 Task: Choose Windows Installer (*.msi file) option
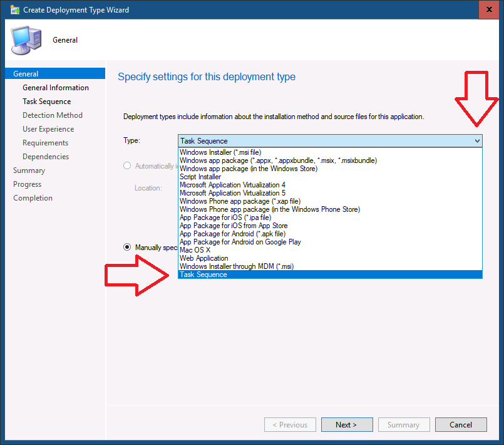pos(330,152)
